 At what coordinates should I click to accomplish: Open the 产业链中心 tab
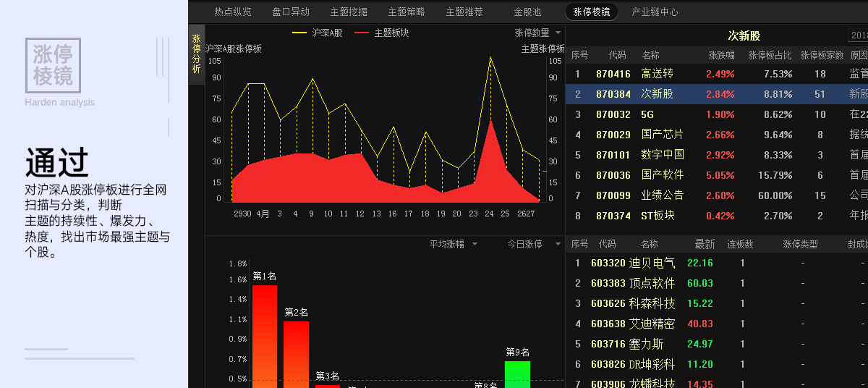click(x=655, y=12)
